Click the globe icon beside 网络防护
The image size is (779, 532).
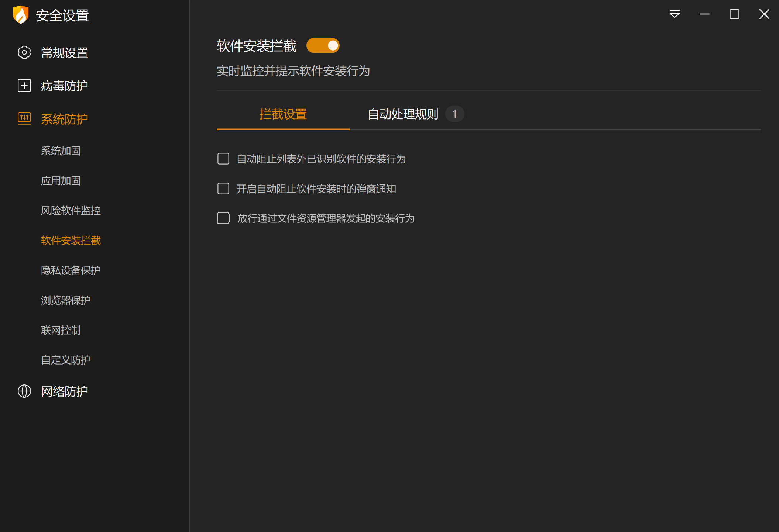click(24, 391)
